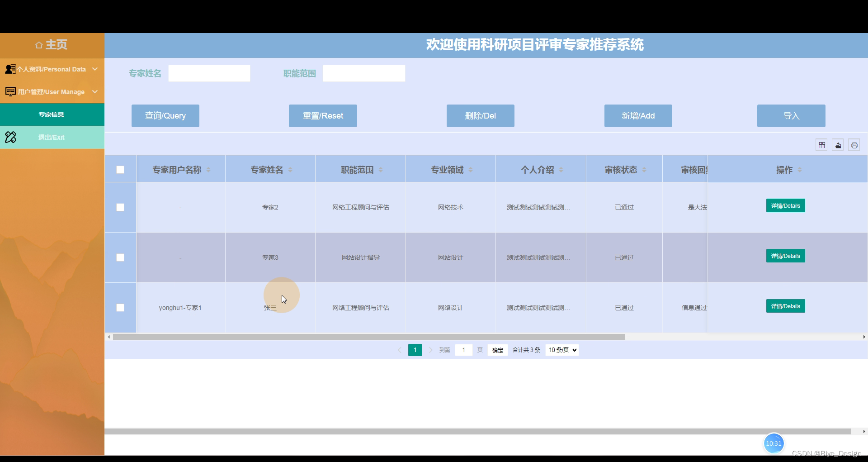
Task: Click the pencil icon next to 退出/Exit
Action: coord(10,137)
